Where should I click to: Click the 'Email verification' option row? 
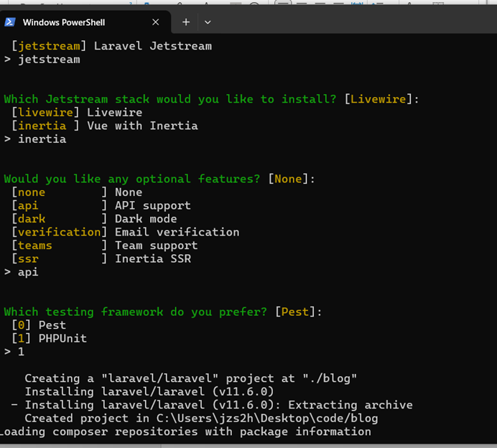click(x=126, y=232)
